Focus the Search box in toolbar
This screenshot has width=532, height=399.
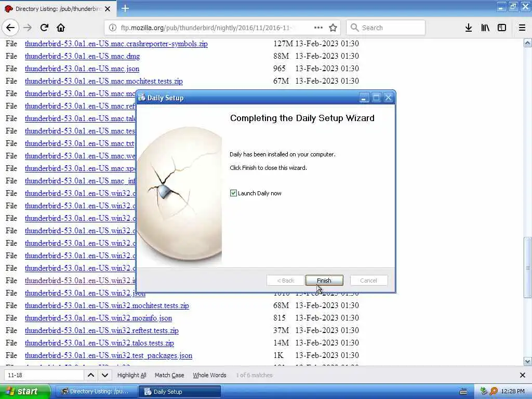[385, 28]
